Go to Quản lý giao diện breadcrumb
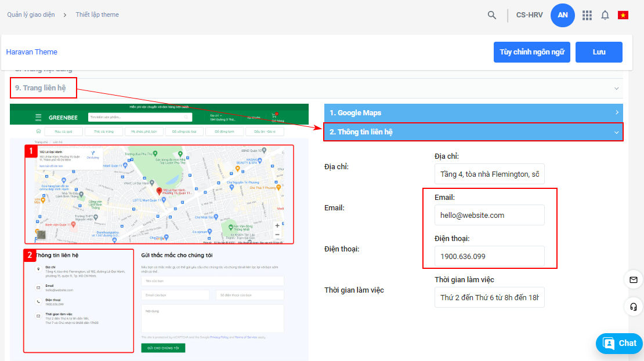Viewport: 644px width, 361px height. [31, 14]
